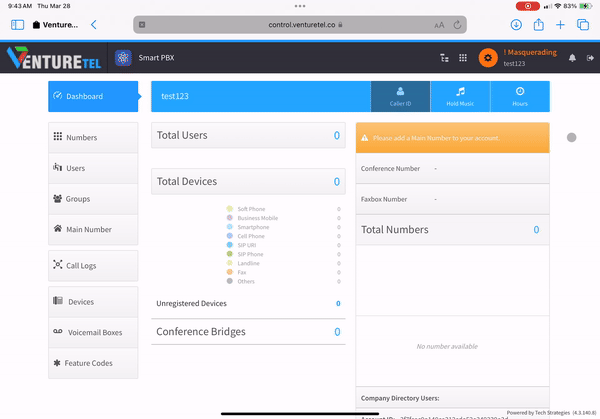Open the Hold Music tab

tap(460, 96)
